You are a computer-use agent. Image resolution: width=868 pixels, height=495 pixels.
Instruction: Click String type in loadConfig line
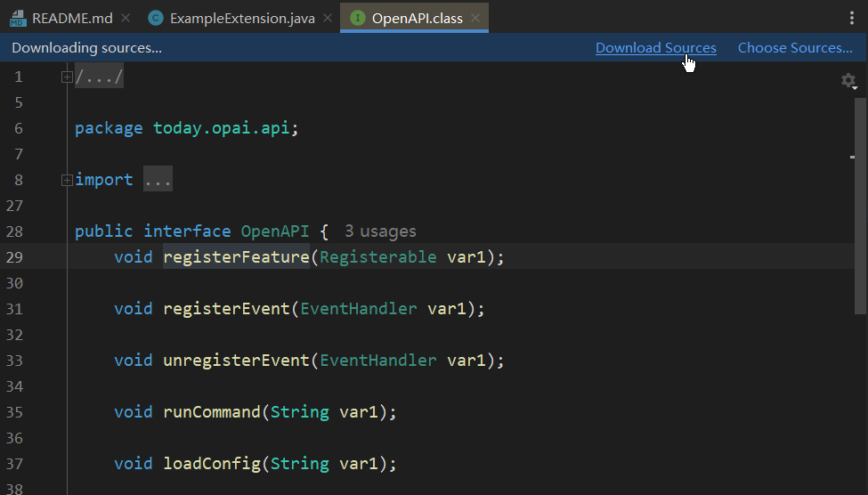[299, 464]
